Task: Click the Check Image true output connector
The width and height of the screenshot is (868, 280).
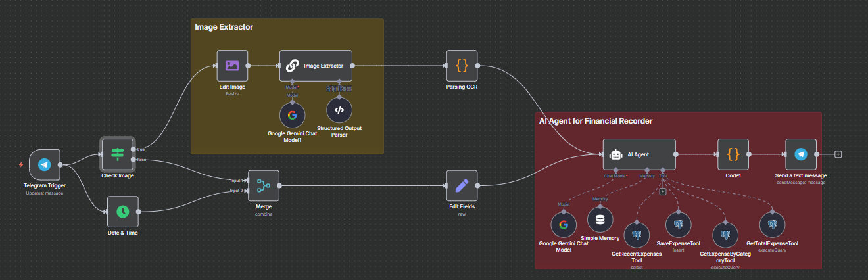Action: [134, 149]
